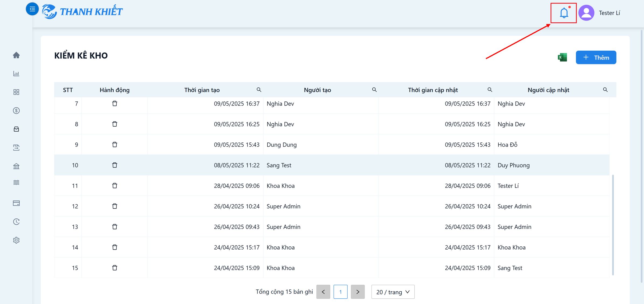Open the settings gear in sidebar

tap(16, 240)
